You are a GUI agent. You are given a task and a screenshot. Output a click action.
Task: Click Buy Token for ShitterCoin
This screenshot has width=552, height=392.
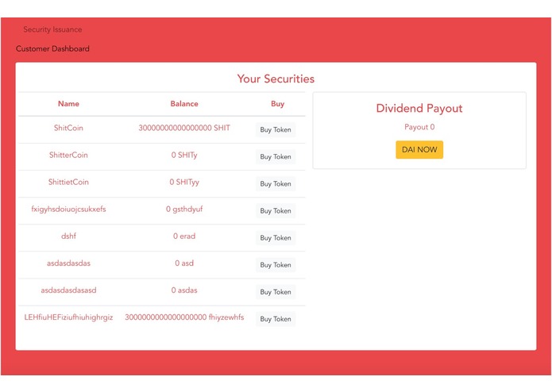pyautogui.click(x=276, y=157)
